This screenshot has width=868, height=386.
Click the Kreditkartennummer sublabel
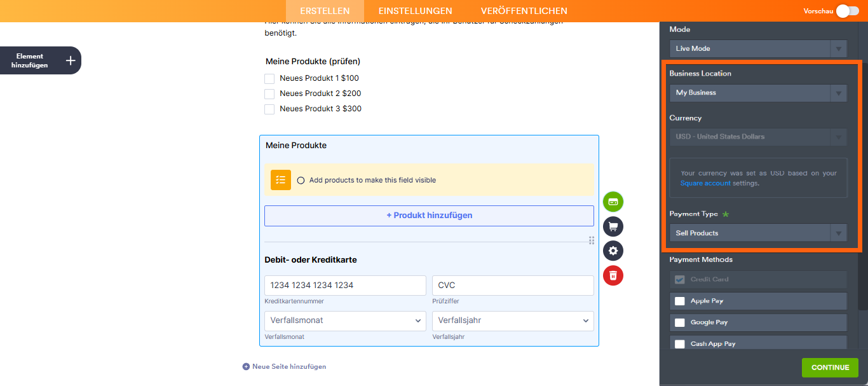[x=294, y=301]
